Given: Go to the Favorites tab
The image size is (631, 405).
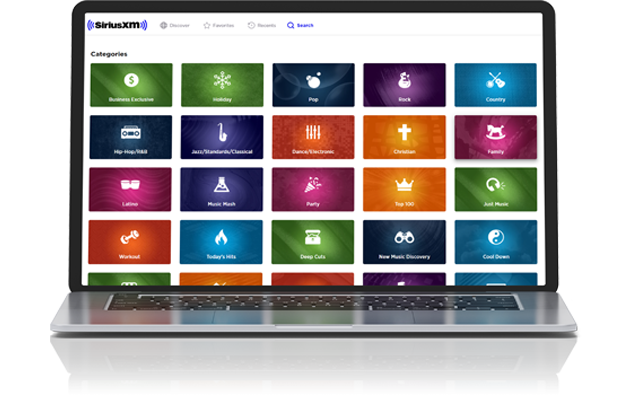Looking at the screenshot, I should (x=220, y=25).
